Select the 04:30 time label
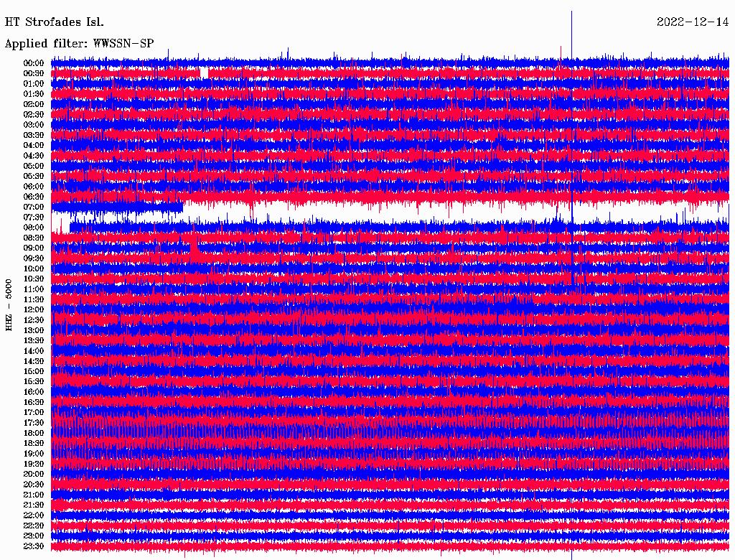The height and width of the screenshot is (560, 735). (x=34, y=156)
